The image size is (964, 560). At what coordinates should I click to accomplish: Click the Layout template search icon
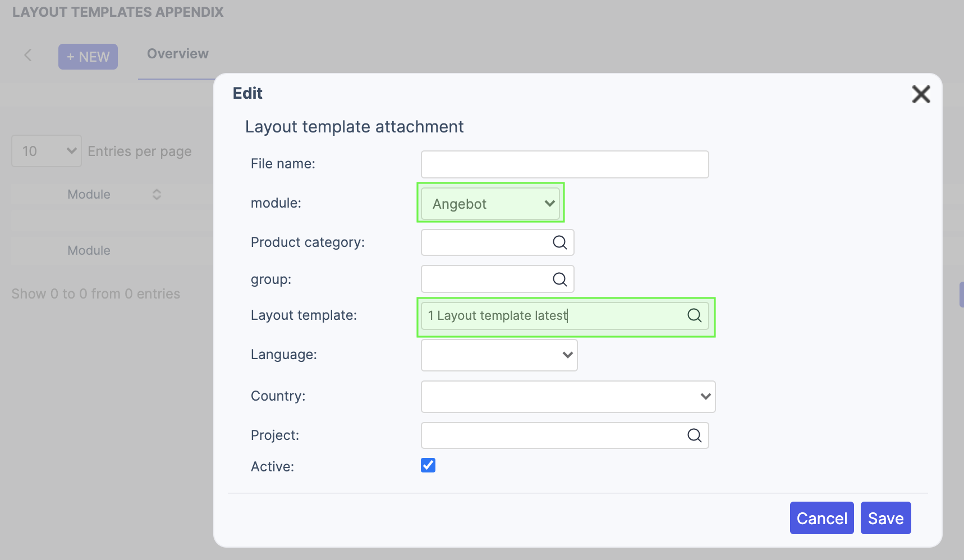pos(694,315)
